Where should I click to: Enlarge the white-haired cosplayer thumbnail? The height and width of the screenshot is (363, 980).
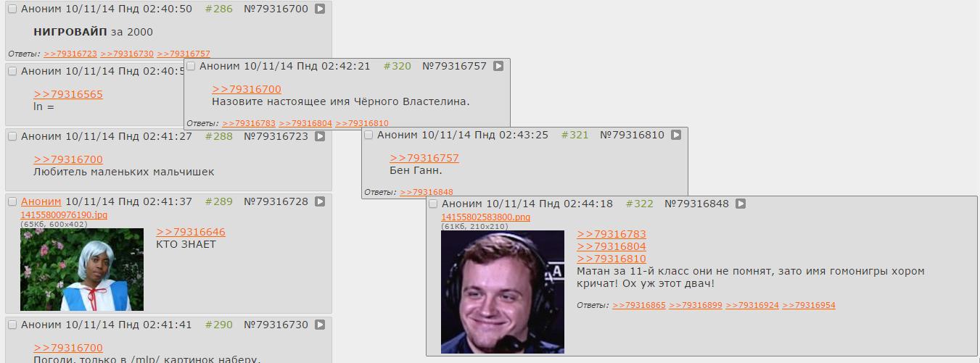click(x=82, y=270)
